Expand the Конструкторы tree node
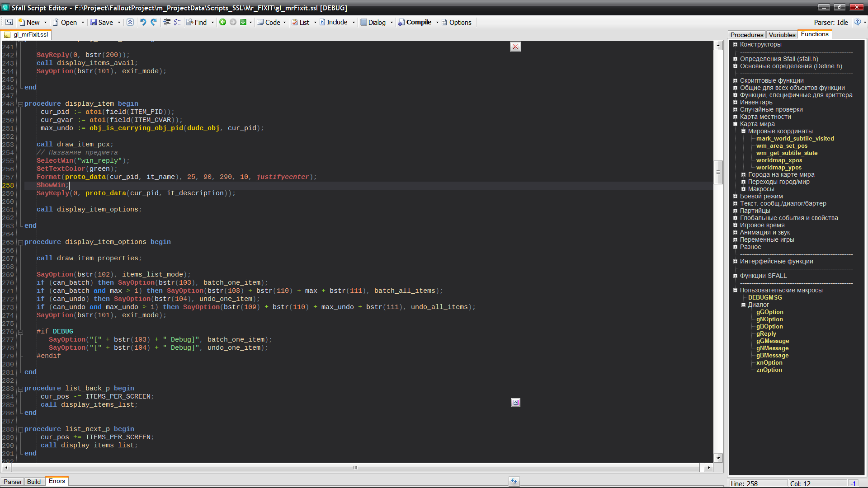The height and width of the screenshot is (488, 868). 736,44
